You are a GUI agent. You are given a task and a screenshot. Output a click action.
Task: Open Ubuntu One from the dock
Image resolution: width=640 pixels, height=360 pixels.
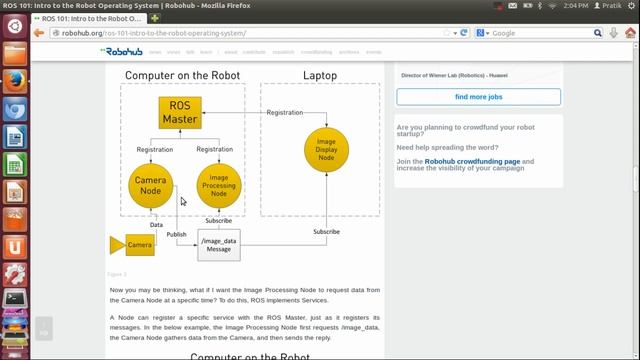pos(15,247)
